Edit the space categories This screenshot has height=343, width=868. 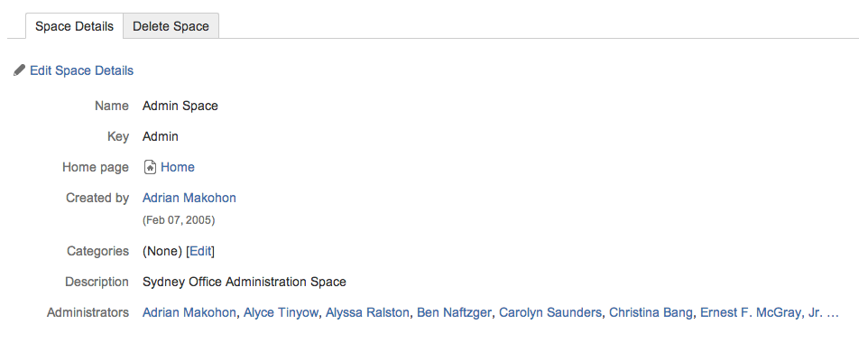pyautogui.click(x=200, y=251)
